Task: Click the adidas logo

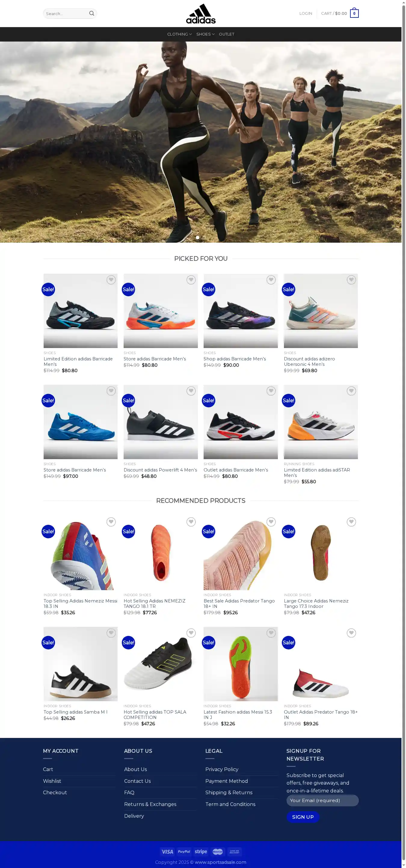Action: pyautogui.click(x=201, y=14)
